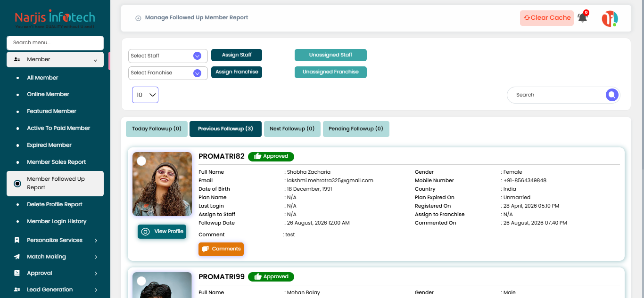Open All Member in sidebar
This screenshot has height=298, width=644.
click(42, 78)
